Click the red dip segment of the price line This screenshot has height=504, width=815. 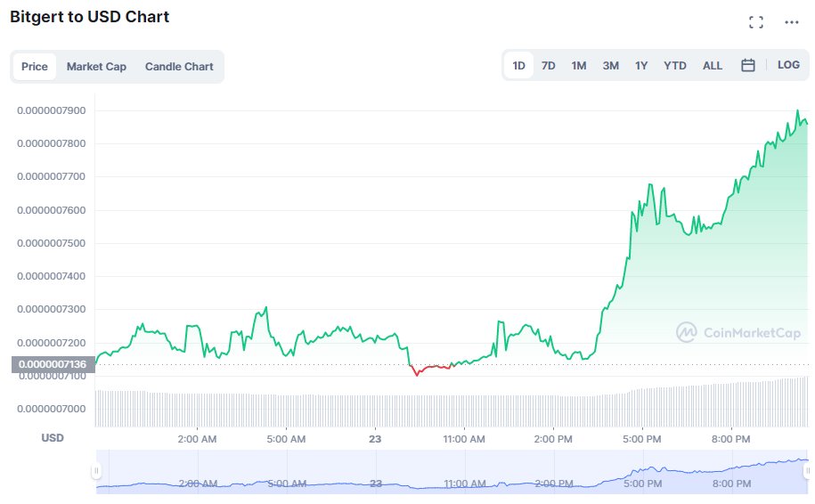tap(431, 369)
